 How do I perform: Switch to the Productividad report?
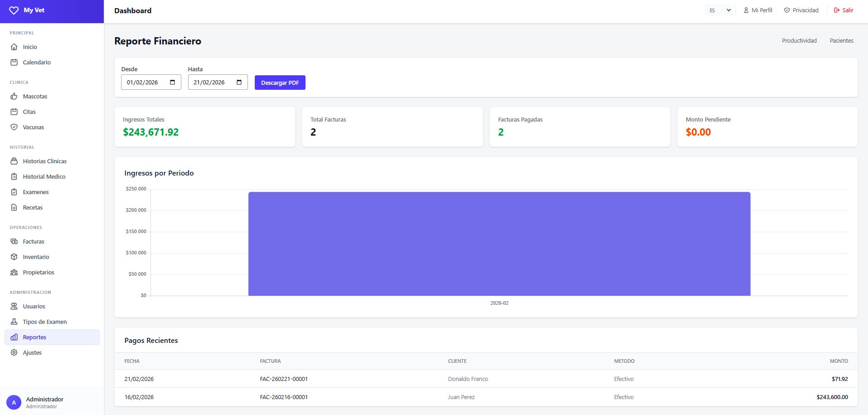[799, 40]
